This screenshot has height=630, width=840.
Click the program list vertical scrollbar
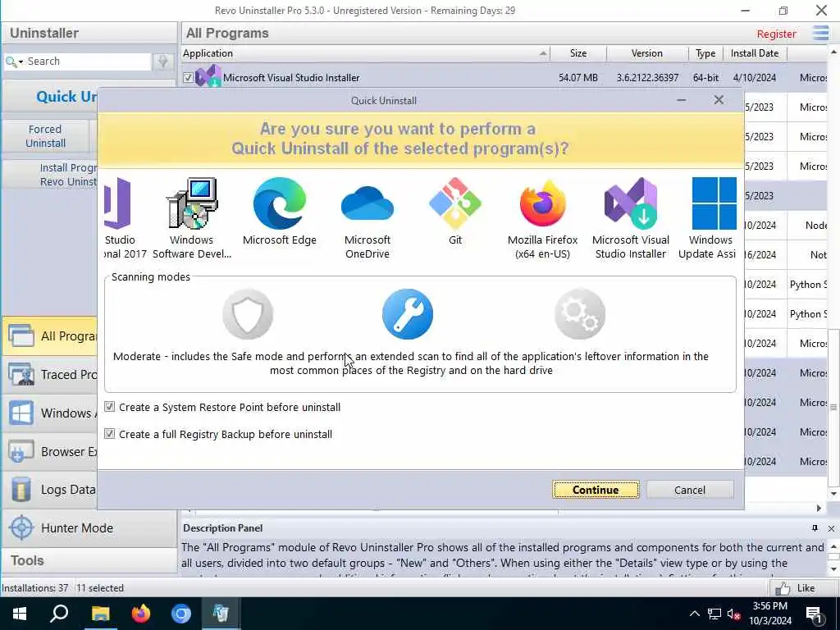tap(833, 407)
